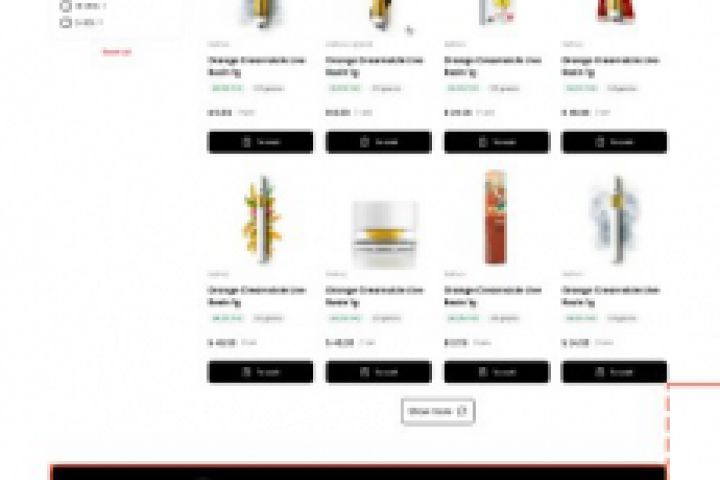Image resolution: width=720 pixels, height=480 pixels.
Task: Open Orange Creamsicle title under white jar
Action: [x=374, y=296]
